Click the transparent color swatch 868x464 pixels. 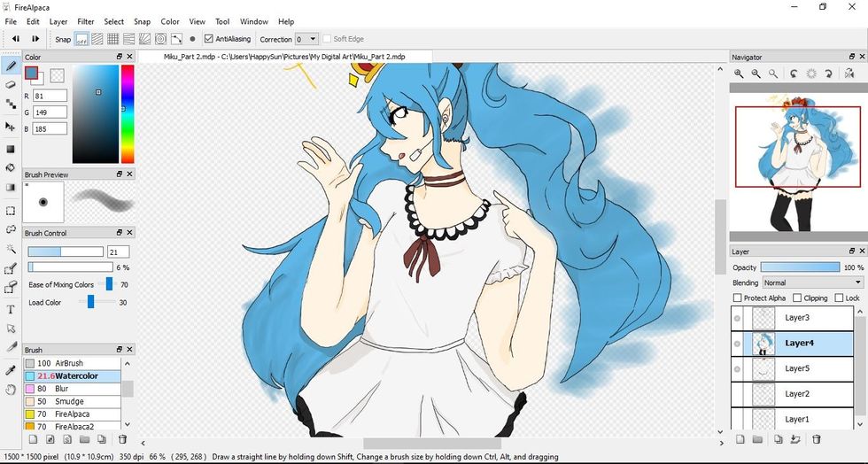pos(57,75)
